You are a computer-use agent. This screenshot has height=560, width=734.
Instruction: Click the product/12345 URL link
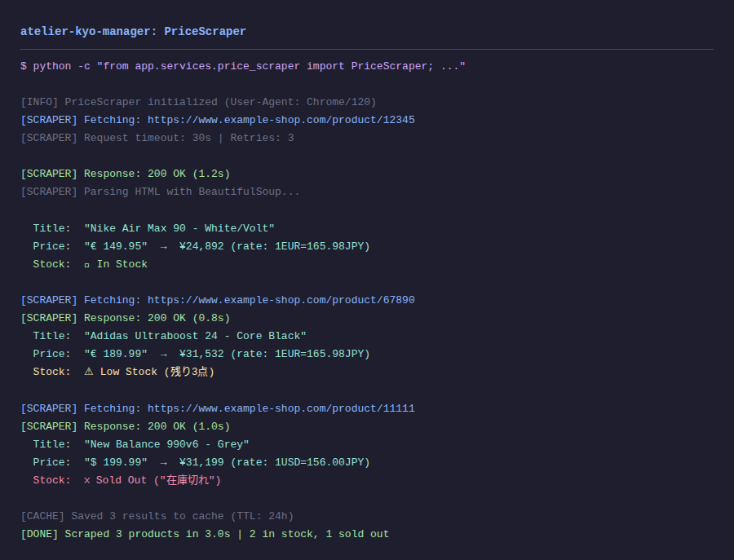click(x=281, y=121)
